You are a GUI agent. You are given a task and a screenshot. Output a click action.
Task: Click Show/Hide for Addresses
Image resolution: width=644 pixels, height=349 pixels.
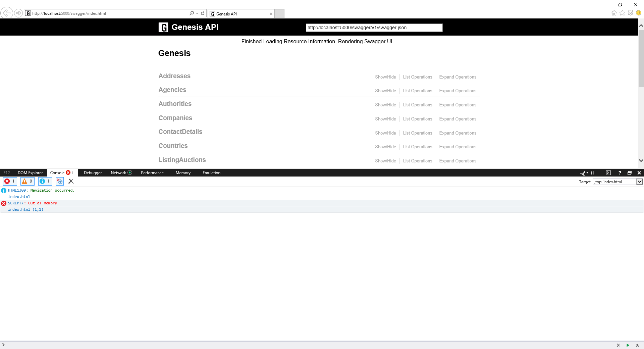(x=385, y=77)
